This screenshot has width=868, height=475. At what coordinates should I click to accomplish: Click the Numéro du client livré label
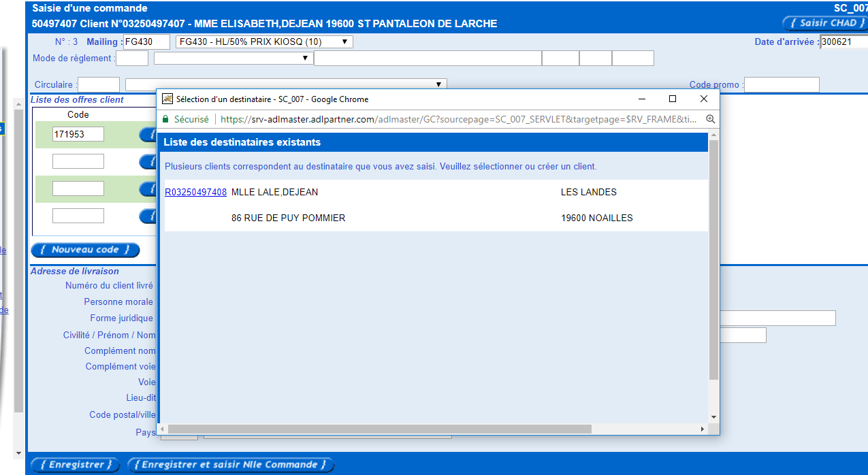pyautogui.click(x=110, y=286)
